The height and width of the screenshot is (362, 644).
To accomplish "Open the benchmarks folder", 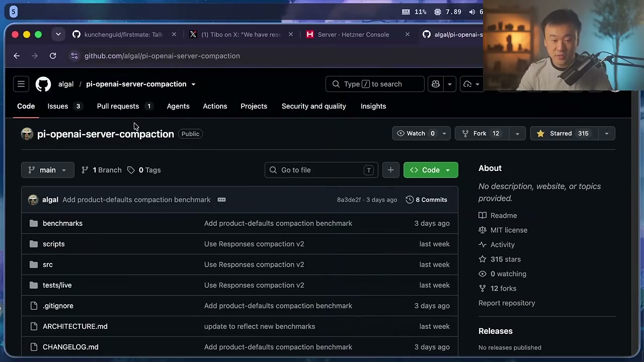I will [62, 223].
